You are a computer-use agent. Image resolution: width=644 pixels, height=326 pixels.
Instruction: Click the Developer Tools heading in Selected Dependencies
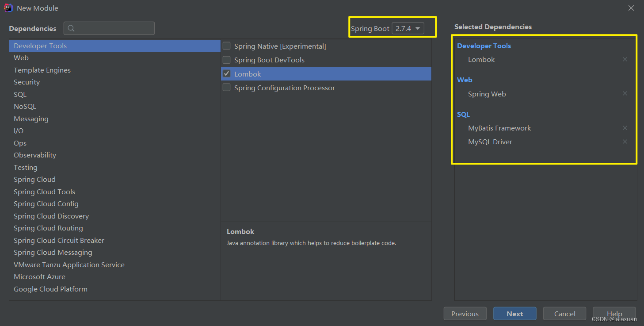(x=484, y=46)
